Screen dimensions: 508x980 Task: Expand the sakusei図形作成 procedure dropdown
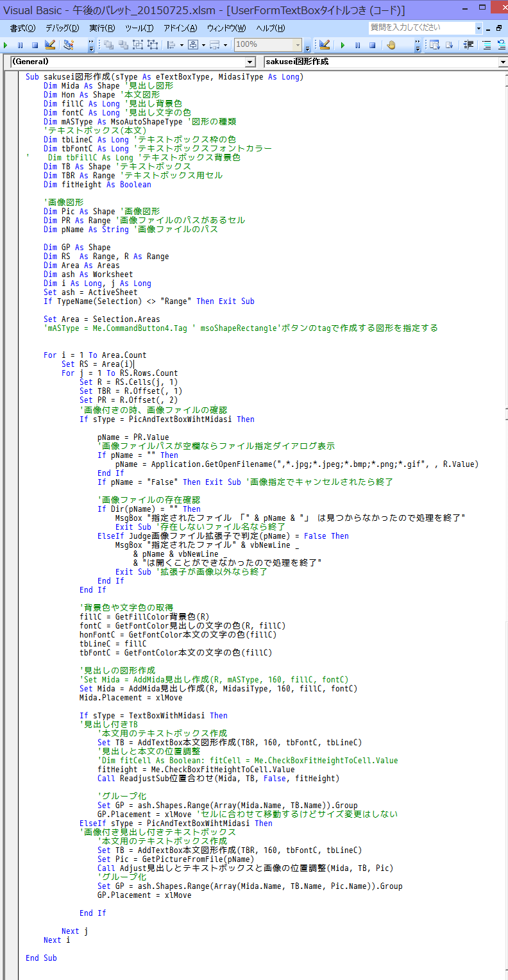click(503, 62)
